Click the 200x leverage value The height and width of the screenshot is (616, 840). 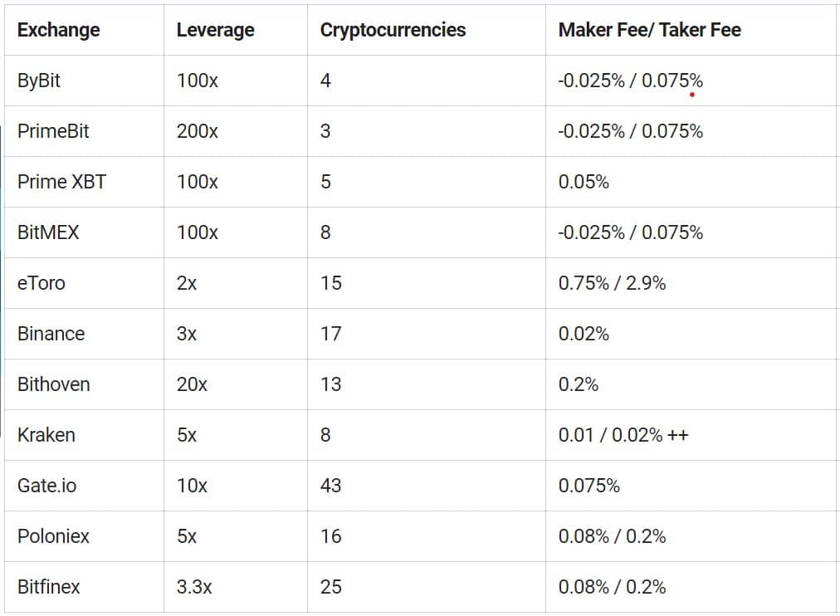tap(197, 132)
